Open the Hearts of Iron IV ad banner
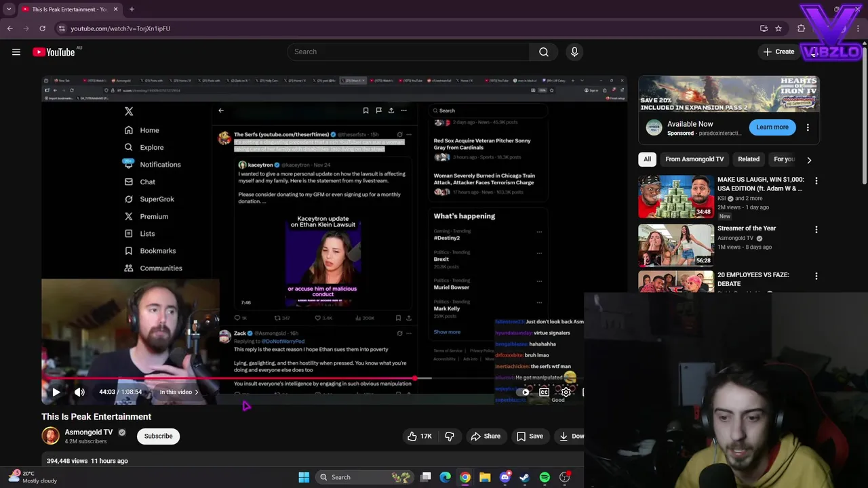Screen dimensions: 868x488 coord(729,94)
